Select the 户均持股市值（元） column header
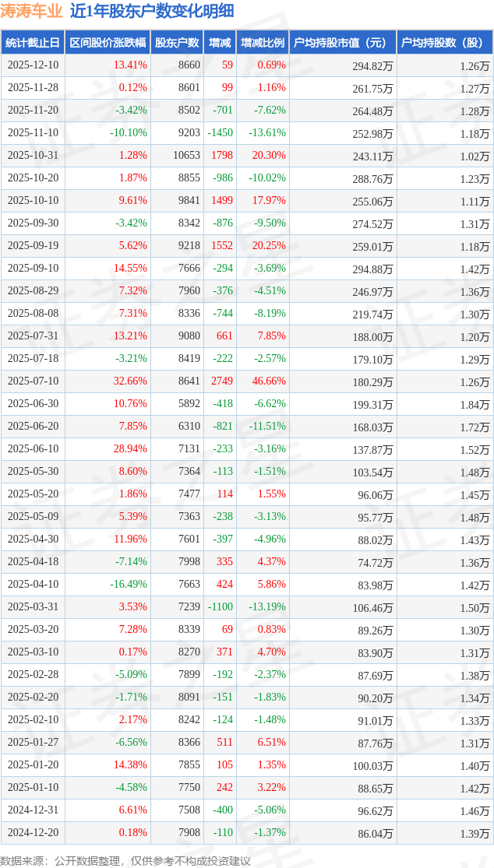The image size is (494, 868). click(343, 43)
